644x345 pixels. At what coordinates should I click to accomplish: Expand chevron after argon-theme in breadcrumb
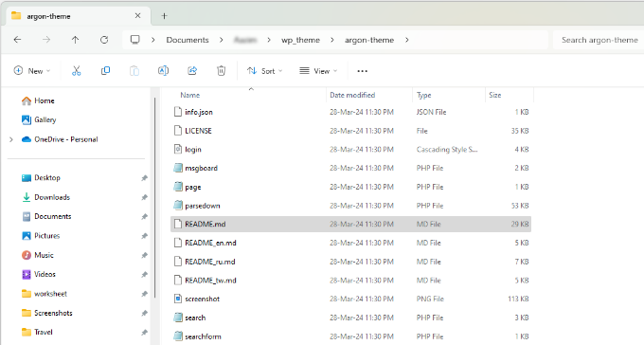tap(407, 40)
